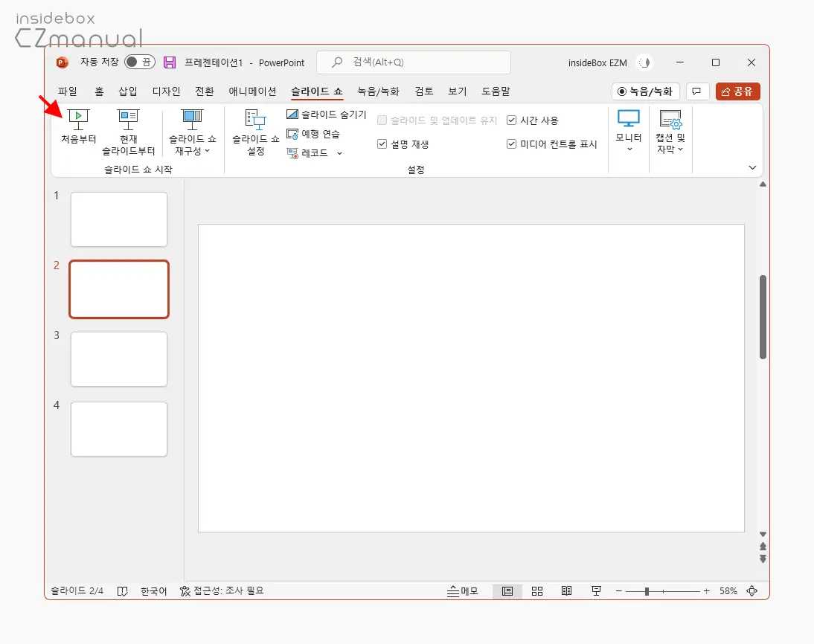The height and width of the screenshot is (644, 814).
Task: Switch to the 녹음/녹화 tab
Action: tap(378, 91)
